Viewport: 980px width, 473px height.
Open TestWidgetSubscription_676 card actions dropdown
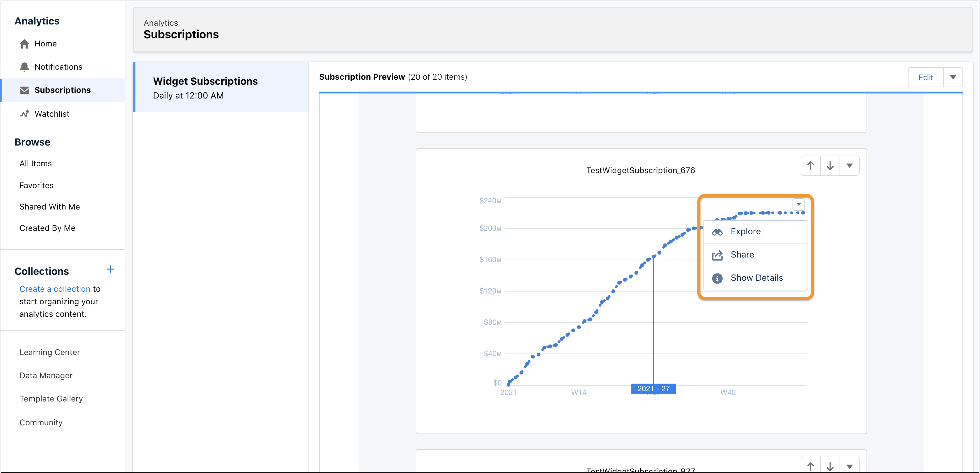850,166
